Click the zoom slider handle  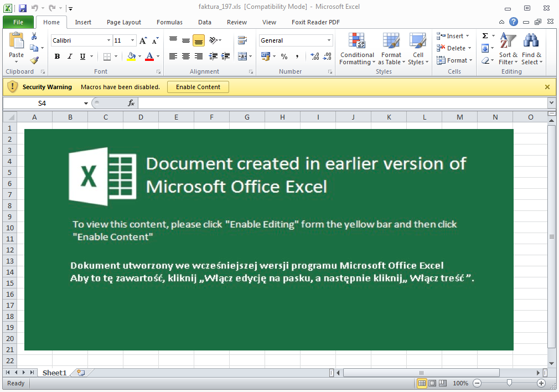pyautogui.click(x=509, y=383)
